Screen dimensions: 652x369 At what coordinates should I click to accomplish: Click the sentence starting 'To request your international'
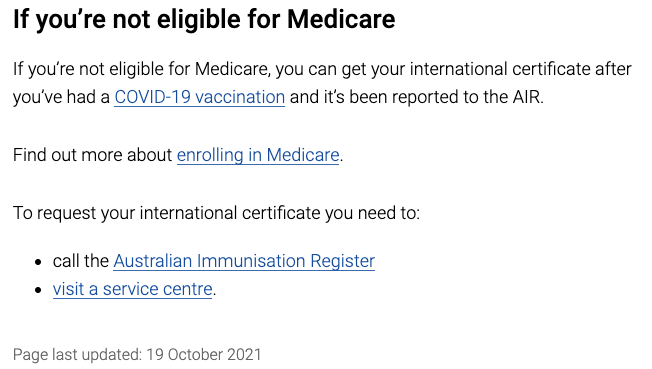pos(216,213)
